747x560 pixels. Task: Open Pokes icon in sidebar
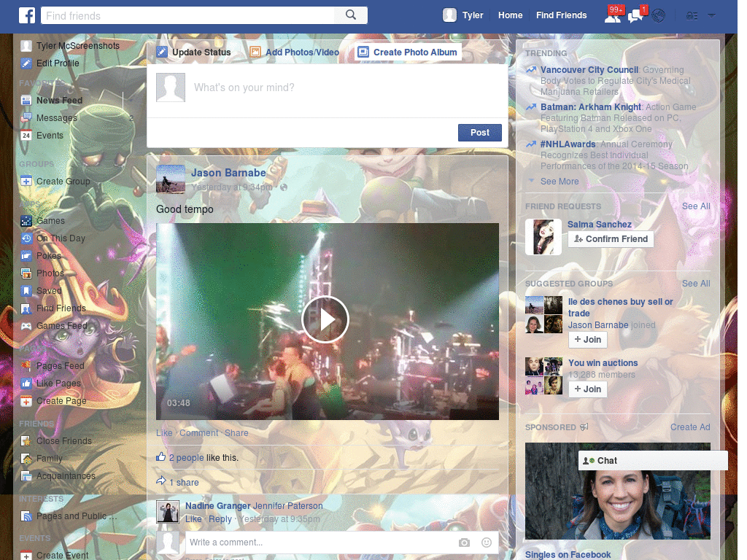[x=26, y=256]
